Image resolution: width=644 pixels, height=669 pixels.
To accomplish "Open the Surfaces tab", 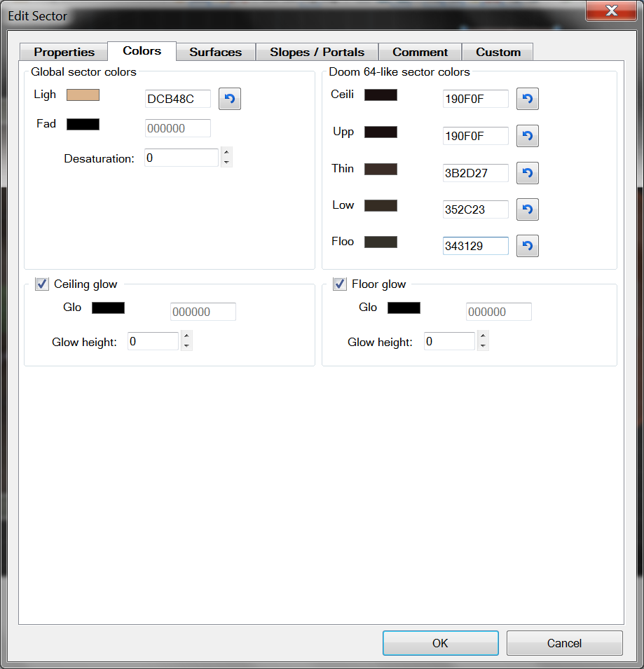I will pyautogui.click(x=215, y=51).
